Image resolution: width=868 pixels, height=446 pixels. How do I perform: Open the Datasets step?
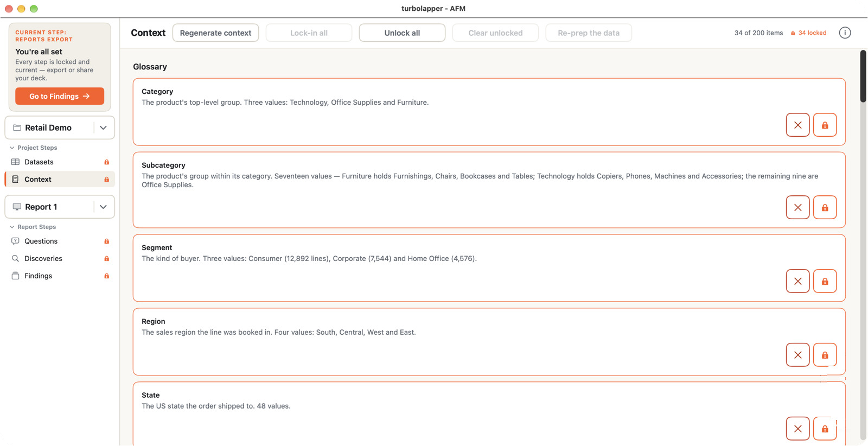click(60, 162)
